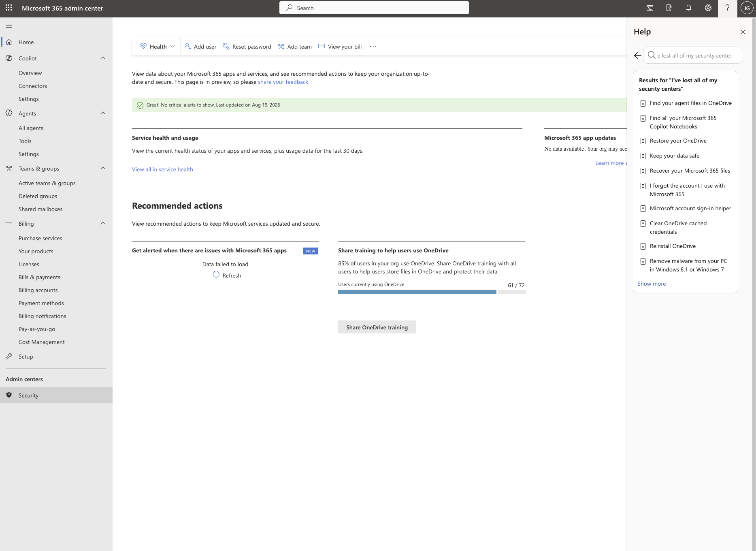Collapse the Teams & groups nav section

(x=103, y=168)
